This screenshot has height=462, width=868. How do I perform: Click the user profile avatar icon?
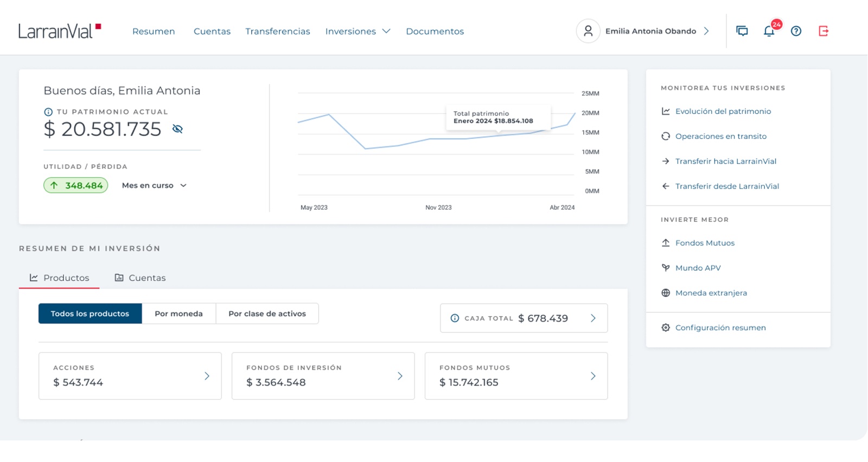tap(588, 31)
